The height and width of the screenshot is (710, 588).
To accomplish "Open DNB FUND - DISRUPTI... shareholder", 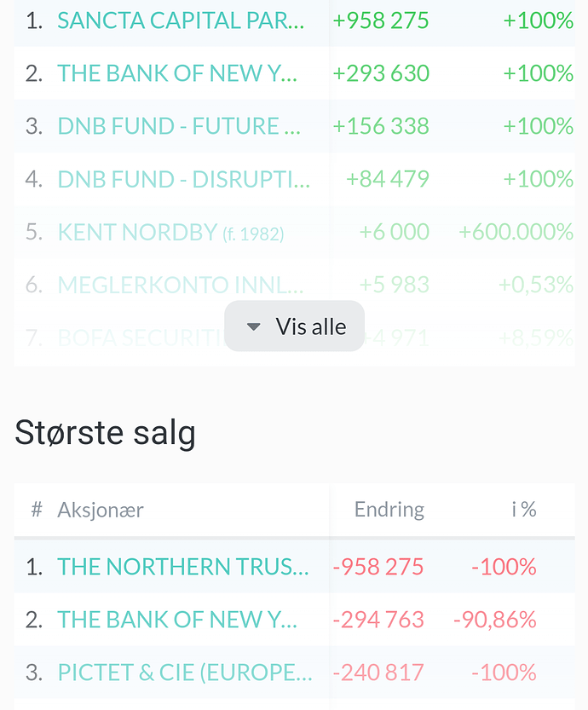I will [x=184, y=179].
